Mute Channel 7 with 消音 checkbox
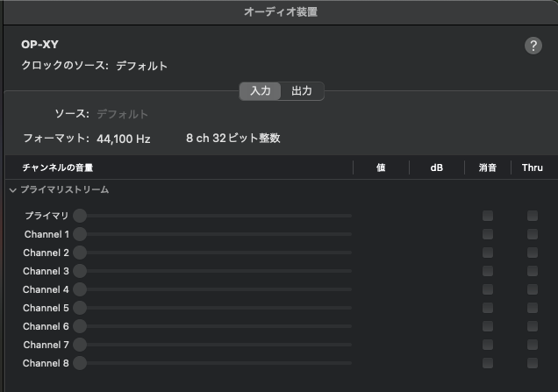 point(488,345)
